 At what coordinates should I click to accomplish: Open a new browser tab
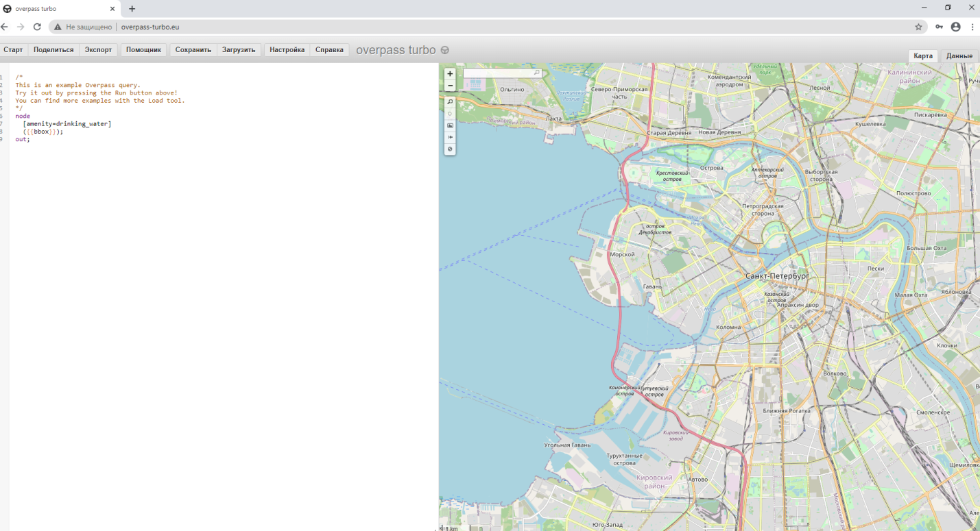click(x=132, y=8)
